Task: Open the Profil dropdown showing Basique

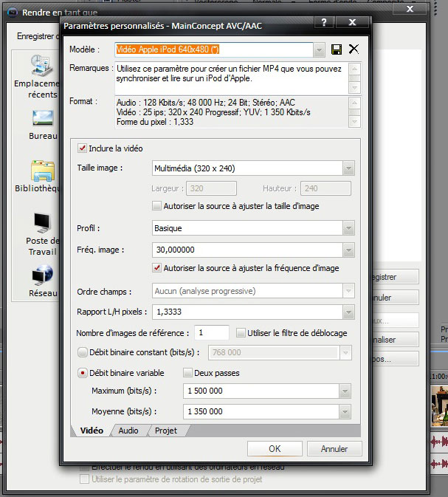Action: [348, 228]
